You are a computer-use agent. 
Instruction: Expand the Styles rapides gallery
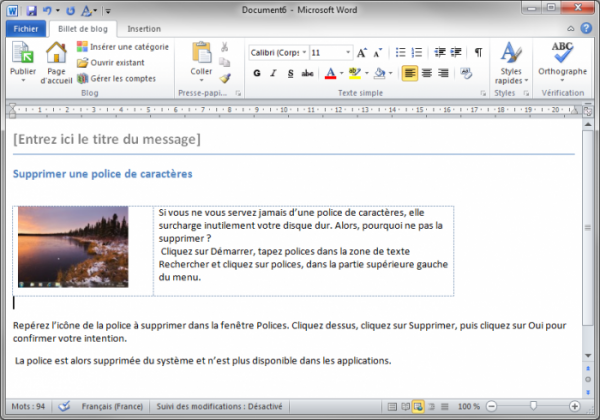[x=511, y=62]
